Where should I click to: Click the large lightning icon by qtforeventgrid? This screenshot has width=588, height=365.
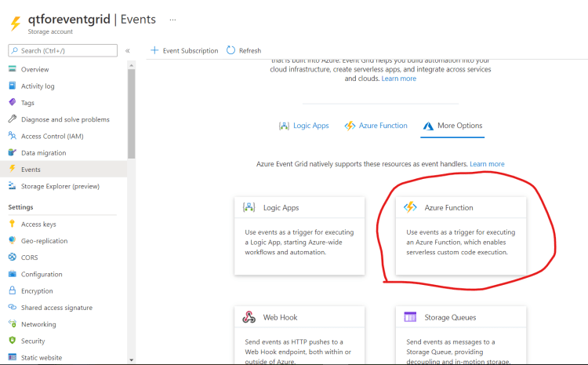[x=16, y=24]
